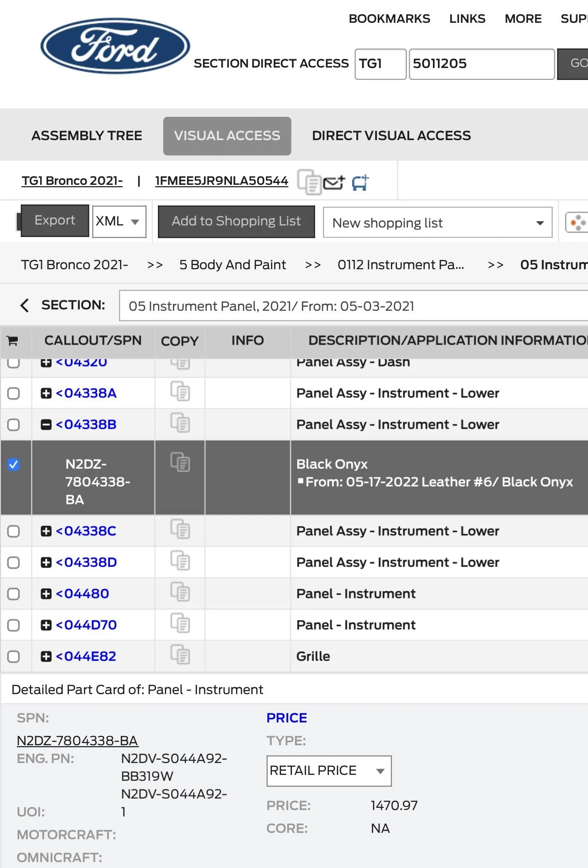Copy icon for the 04338A row
Image resolution: width=588 pixels, height=868 pixels.
point(180,392)
